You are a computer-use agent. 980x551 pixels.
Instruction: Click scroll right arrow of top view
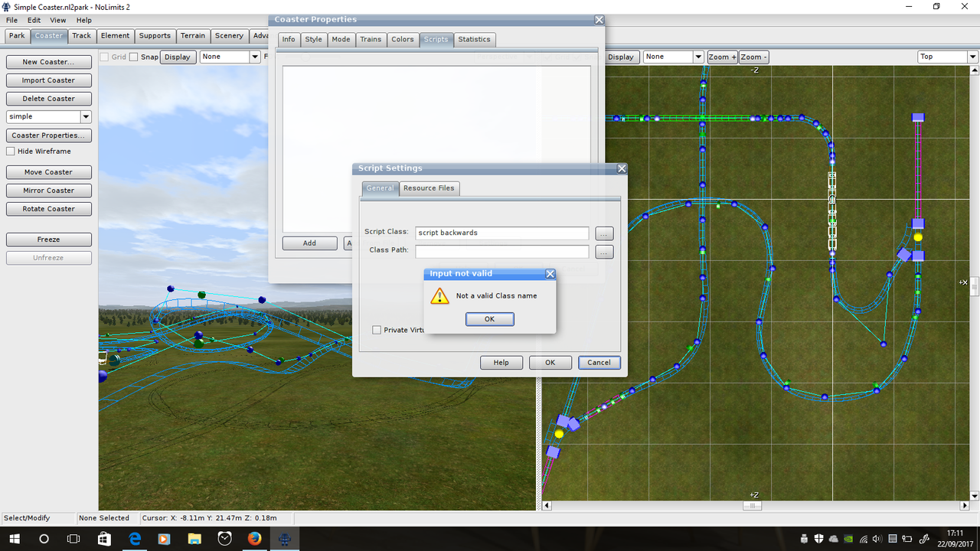(964, 506)
